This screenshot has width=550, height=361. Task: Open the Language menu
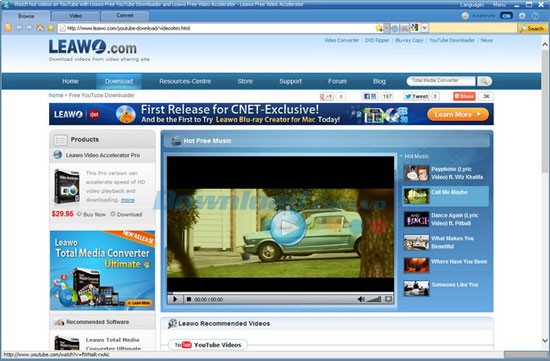click(x=472, y=5)
